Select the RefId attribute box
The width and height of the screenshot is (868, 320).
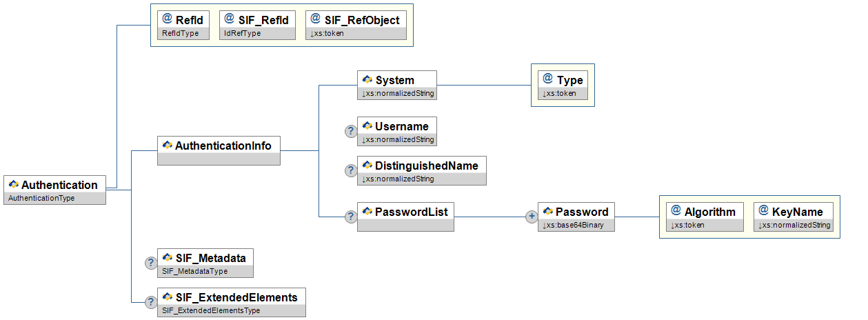pyautogui.click(x=183, y=25)
